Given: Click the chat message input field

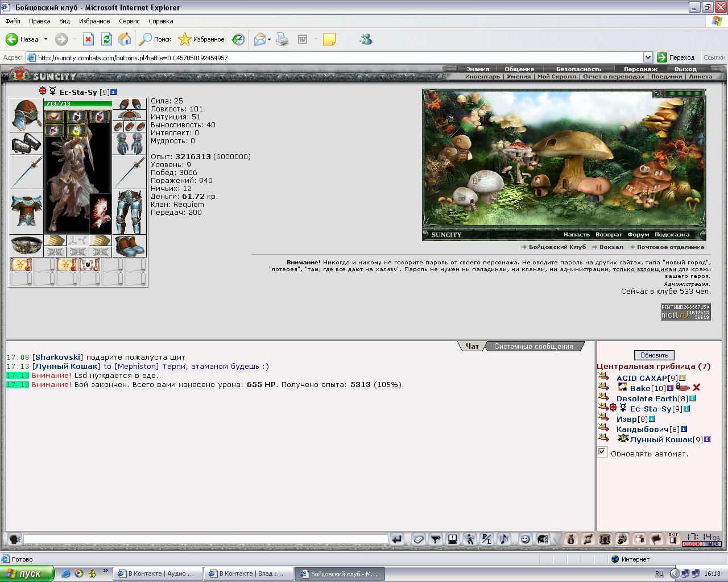Looking at the screenshot, I should click(206, 539).
